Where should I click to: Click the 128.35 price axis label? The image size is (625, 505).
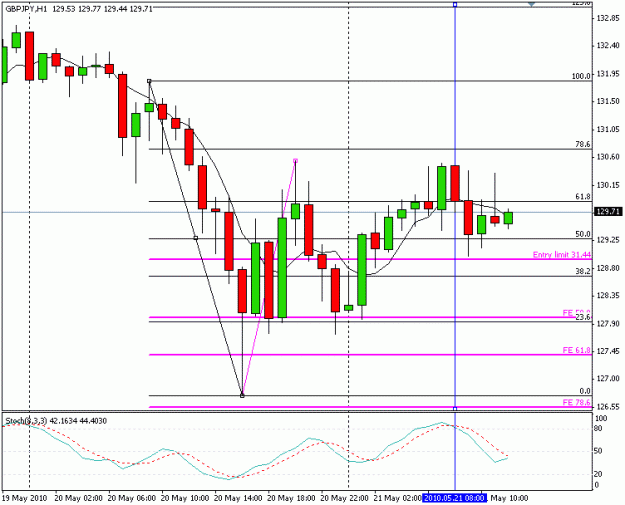[608, 295]
